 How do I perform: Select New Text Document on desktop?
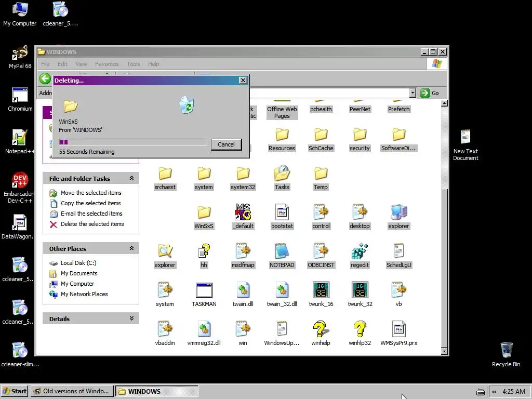pos(465,145)
